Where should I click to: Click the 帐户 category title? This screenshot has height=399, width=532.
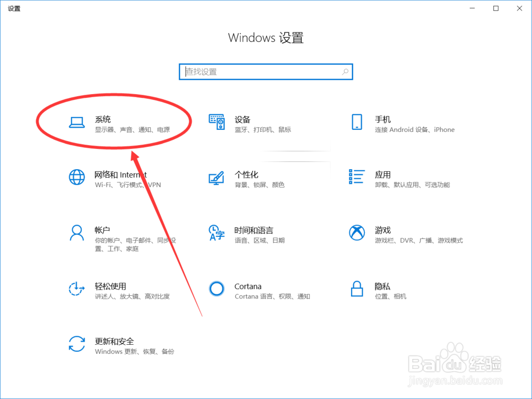coord(103,230)
